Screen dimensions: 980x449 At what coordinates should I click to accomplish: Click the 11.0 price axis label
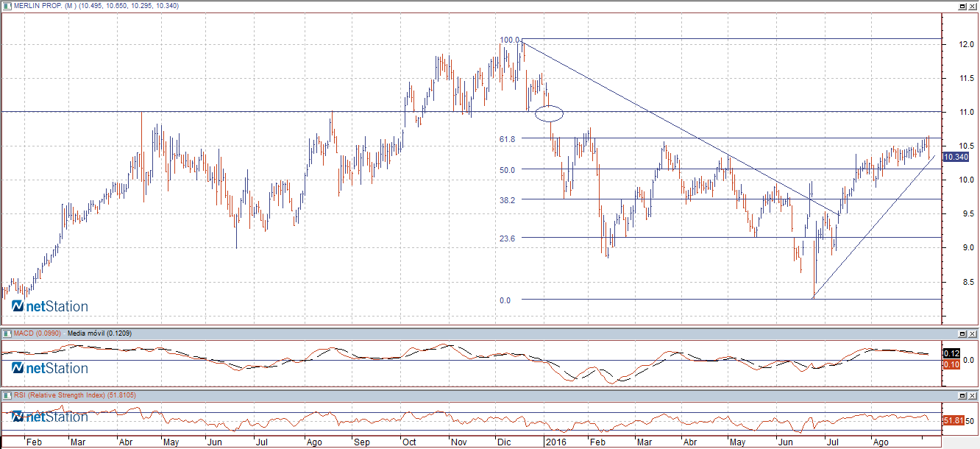pyautogui.click(x=967, y=112)
